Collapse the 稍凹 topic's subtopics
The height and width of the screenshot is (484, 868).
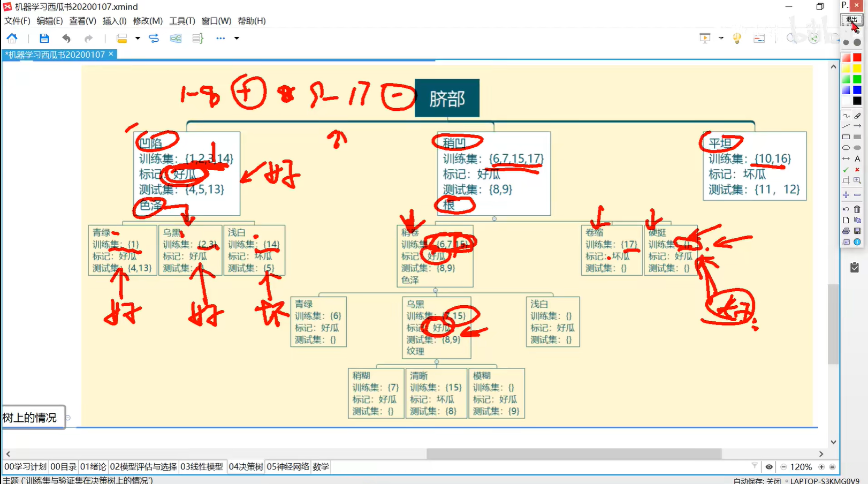coord(494,218)
